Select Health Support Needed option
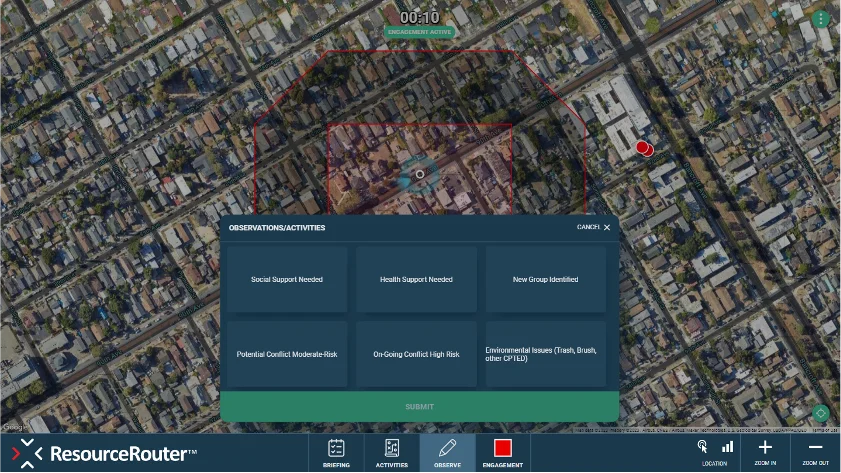The height and width of the screenshot is (473, 841). coord(416,279)
